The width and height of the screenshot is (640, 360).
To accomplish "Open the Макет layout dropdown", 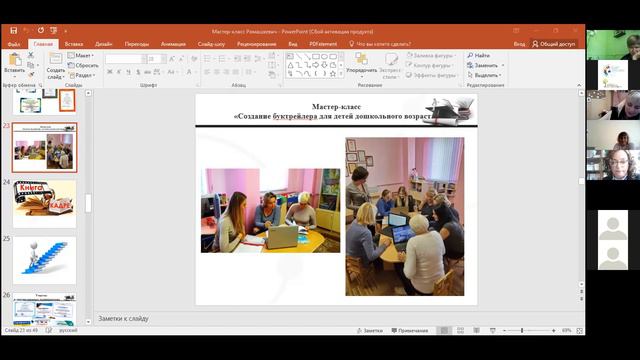I will pyautogui.click(x=81, y=55).
